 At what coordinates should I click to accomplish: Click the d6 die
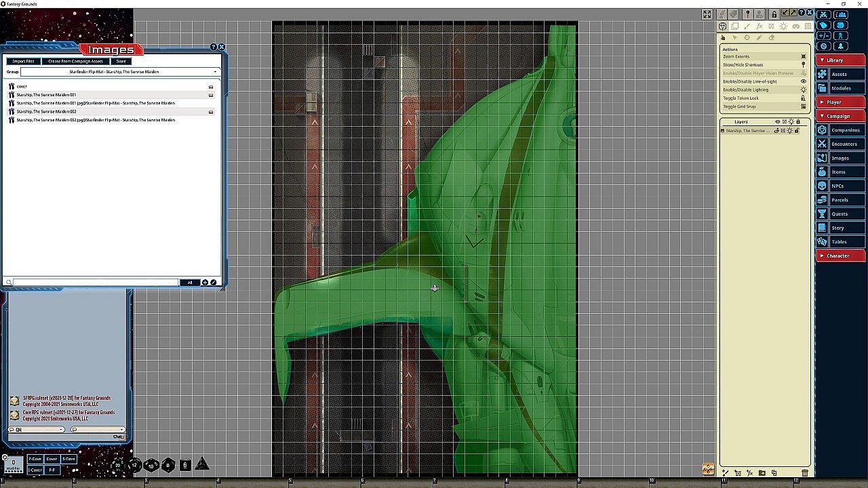pos(185,465)
